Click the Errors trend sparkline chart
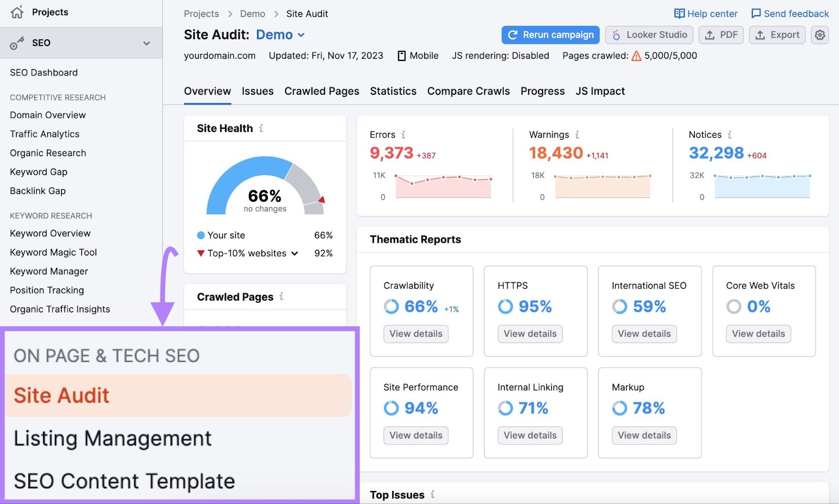Image resolution: width=839 pixels, height=504 pixels. coord(443,184)
